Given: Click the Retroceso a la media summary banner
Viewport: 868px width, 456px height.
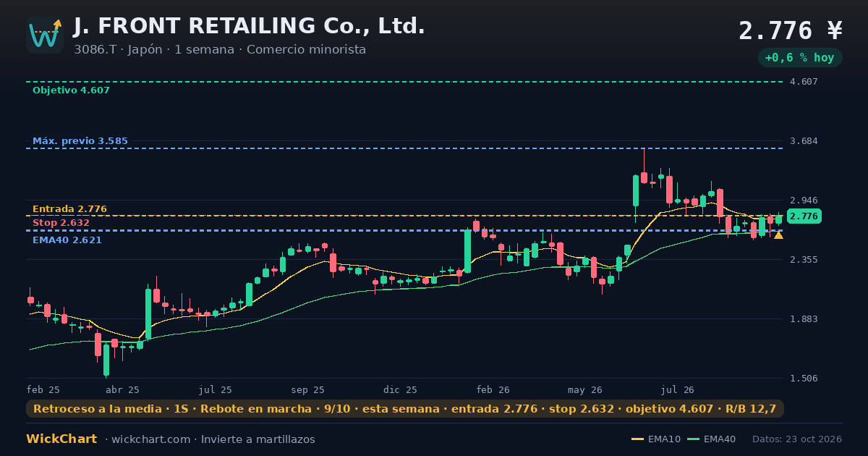Looking at the screenshot, I should 405,409.
